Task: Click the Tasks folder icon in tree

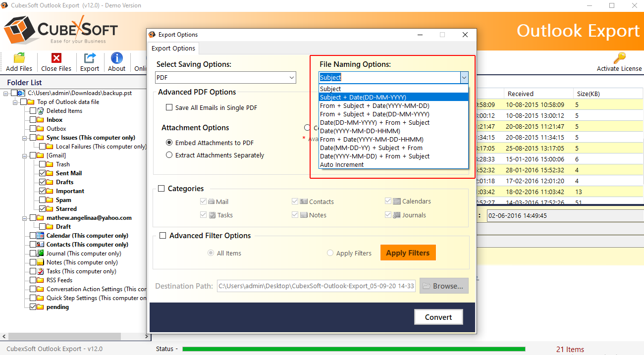Action: [41, 271]
